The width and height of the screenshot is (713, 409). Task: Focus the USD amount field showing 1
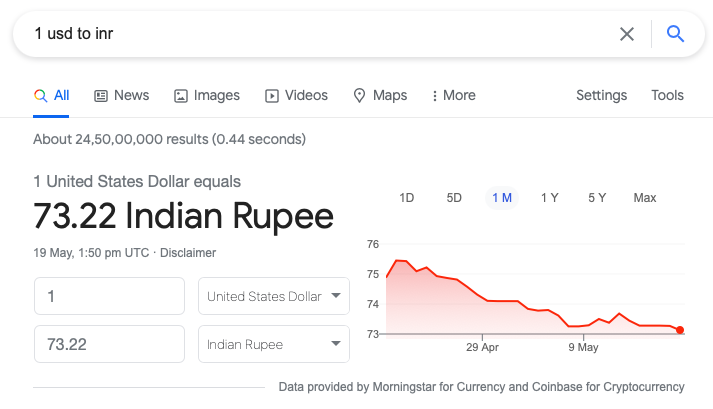coord(110,296)
